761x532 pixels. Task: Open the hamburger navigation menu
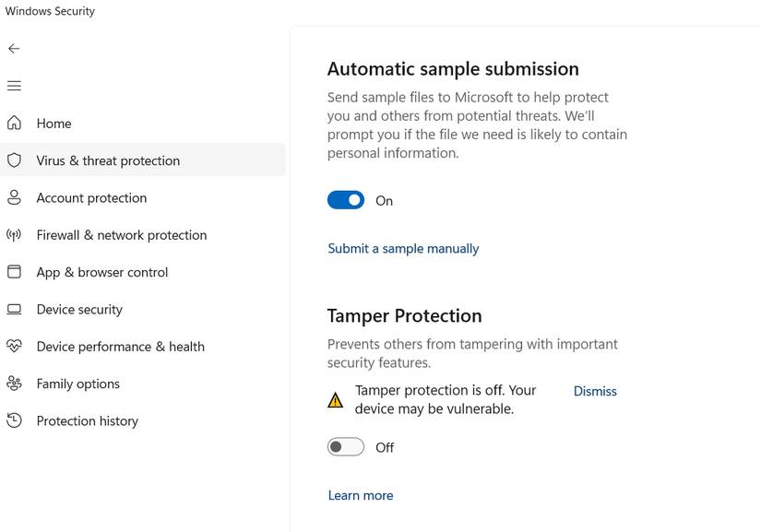[x=14, y=86]
